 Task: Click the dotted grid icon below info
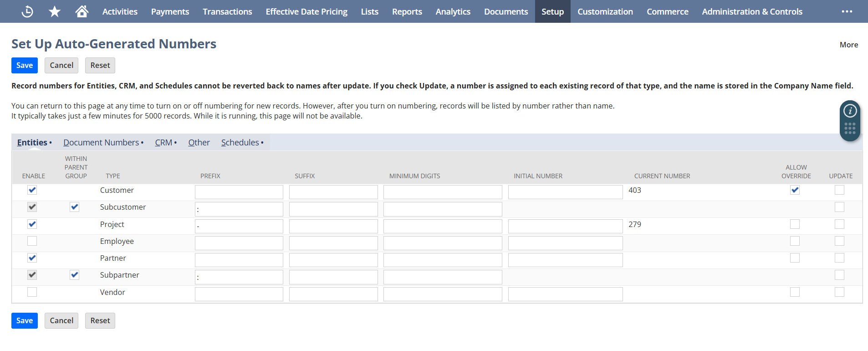coord(850,129)
